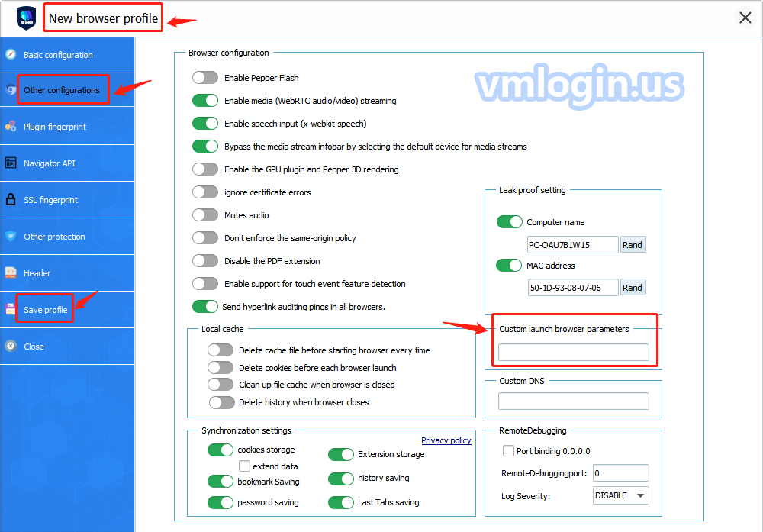Turn on Mutes audio switch
The width and height of the screenshot is (763, 532).
pyautogui.click(x=205, y=215)
